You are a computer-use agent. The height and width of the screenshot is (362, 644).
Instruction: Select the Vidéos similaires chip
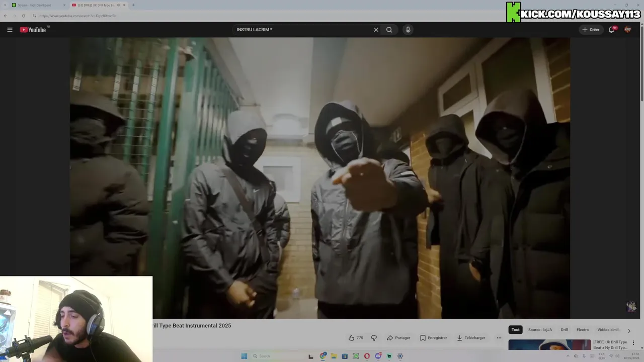click(608, 330)
